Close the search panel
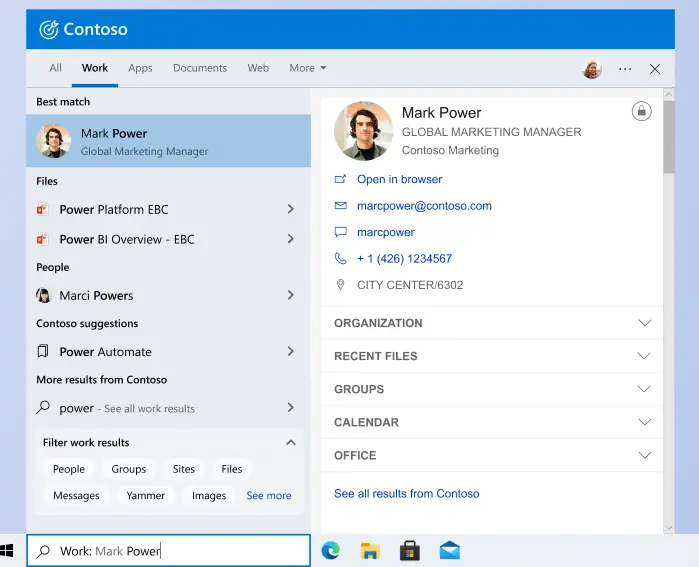This screenshot has height=567, width=699. (655, 69)
